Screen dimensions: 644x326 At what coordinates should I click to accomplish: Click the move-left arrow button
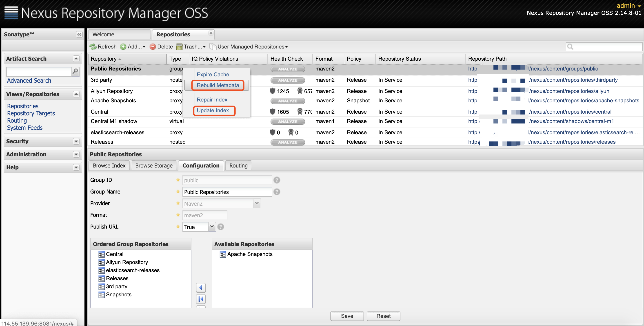(201, 288)
